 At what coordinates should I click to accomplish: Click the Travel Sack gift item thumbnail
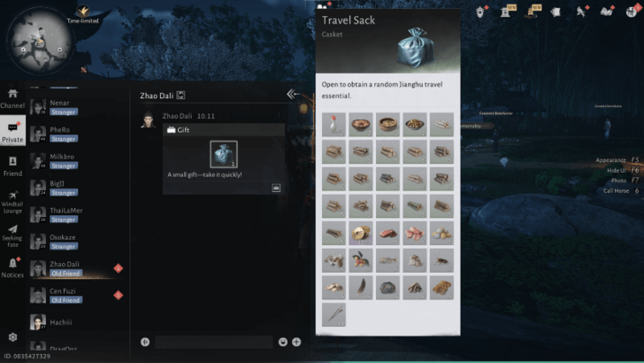224,154
